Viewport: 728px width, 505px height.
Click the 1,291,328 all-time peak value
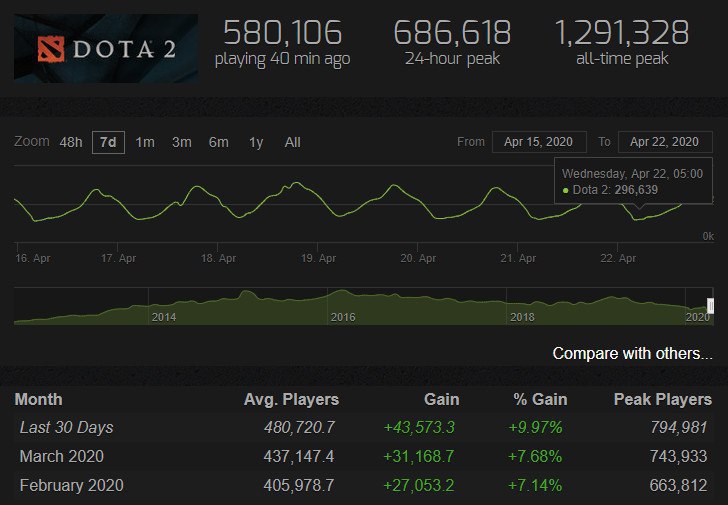622,32
